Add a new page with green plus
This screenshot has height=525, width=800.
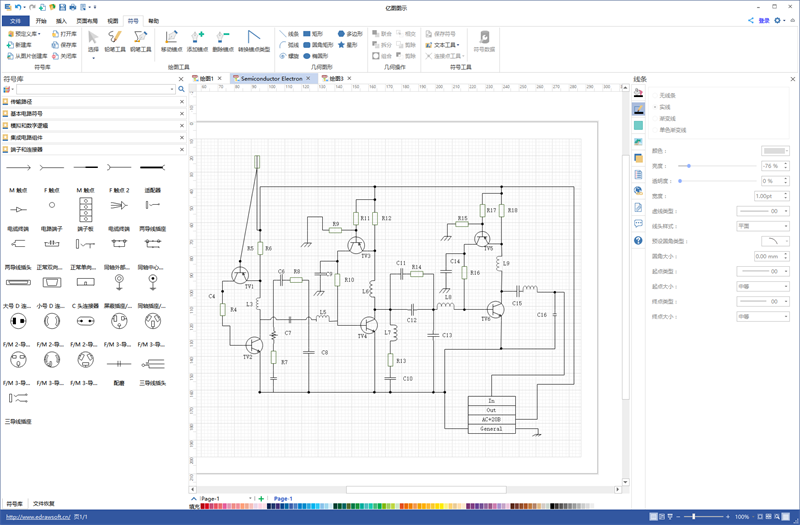pyautogui.click(x=261, y=498)
